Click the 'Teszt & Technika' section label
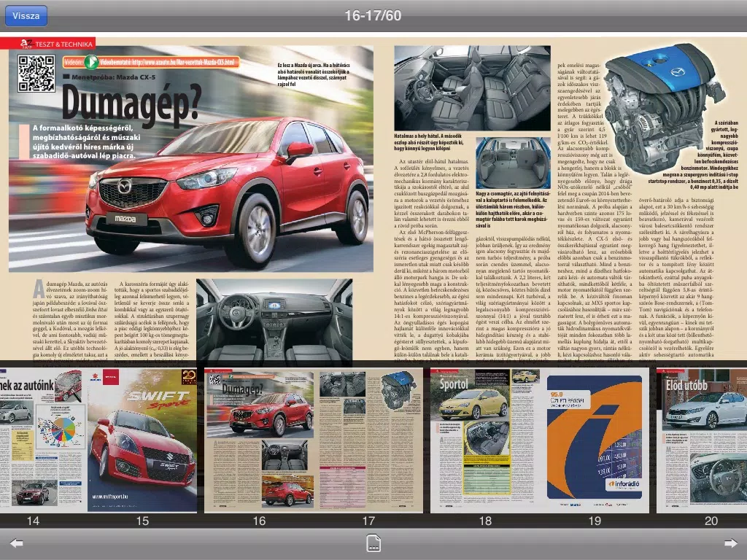 [x=64, y=44]
